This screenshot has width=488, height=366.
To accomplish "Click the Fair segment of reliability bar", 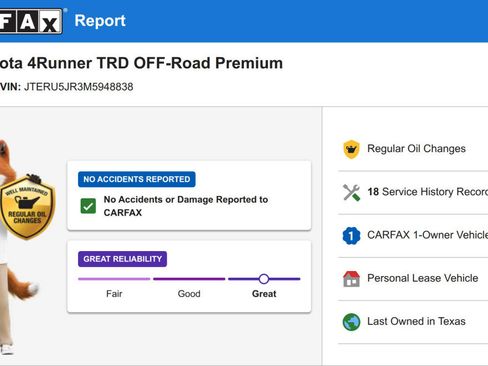I will pos(114,279).
